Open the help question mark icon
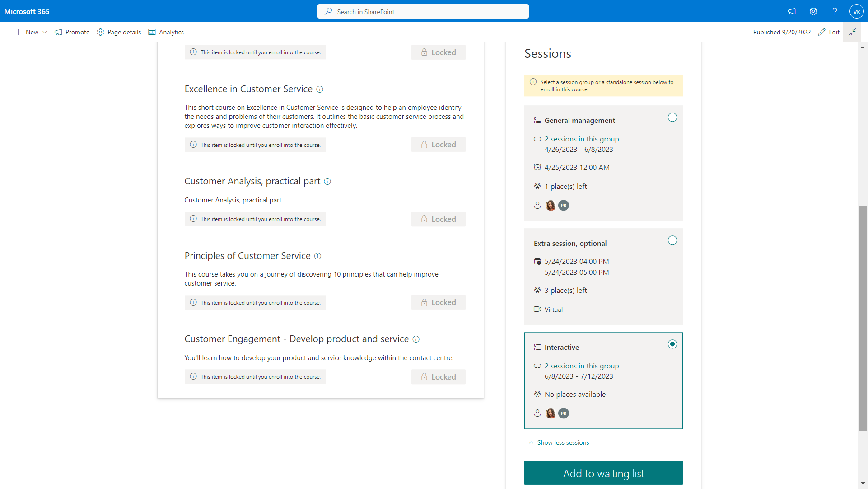 point(835,12)
